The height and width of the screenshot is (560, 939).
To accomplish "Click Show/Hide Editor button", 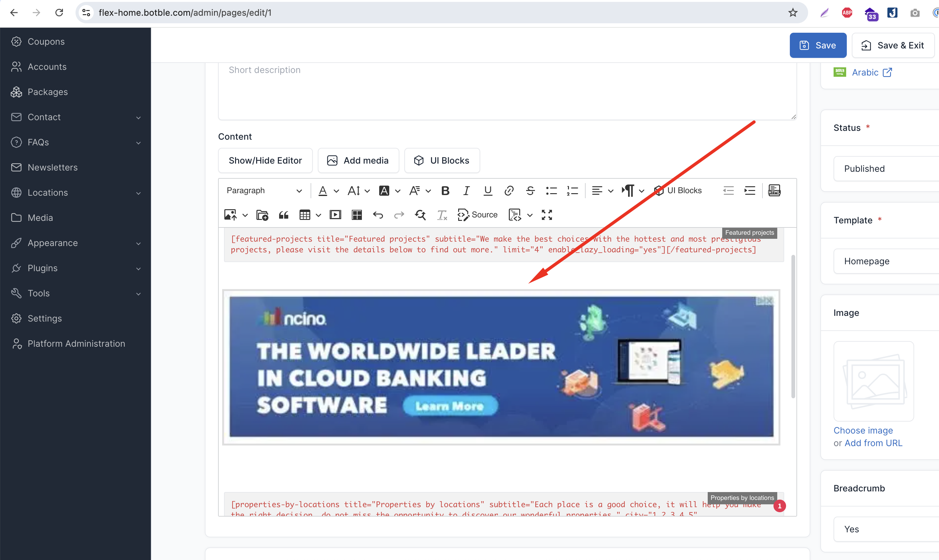I will (x=265, y=160).
